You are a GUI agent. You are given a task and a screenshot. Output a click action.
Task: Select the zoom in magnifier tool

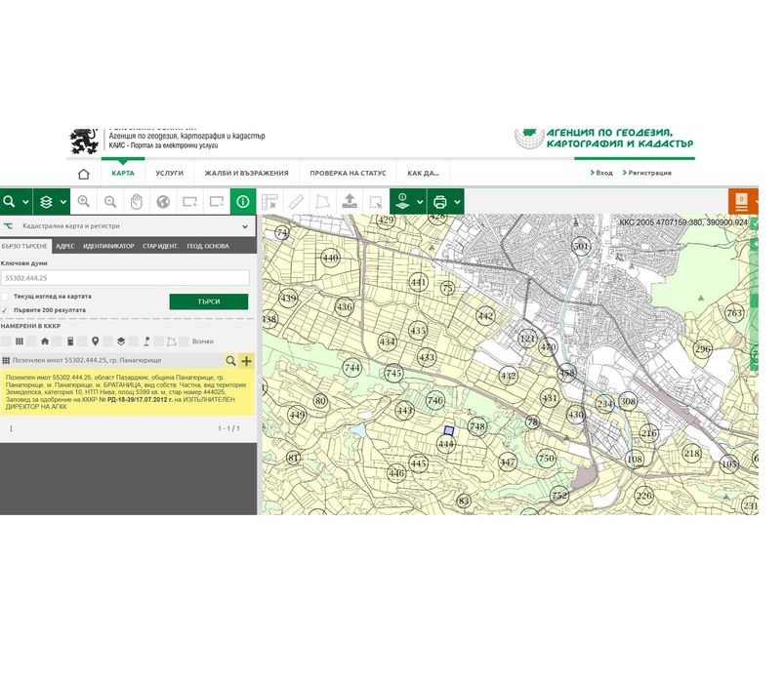click(x=84, y=202)
